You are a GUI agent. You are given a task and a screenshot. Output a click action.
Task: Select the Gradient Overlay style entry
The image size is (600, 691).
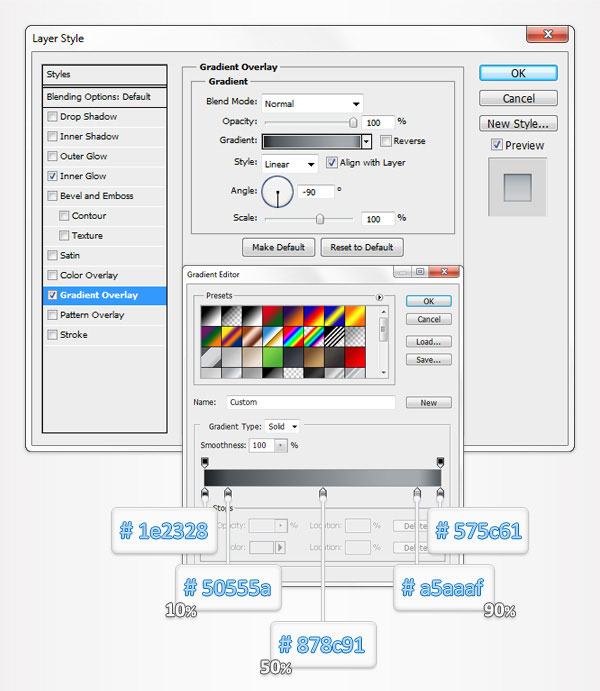(104, 295)
